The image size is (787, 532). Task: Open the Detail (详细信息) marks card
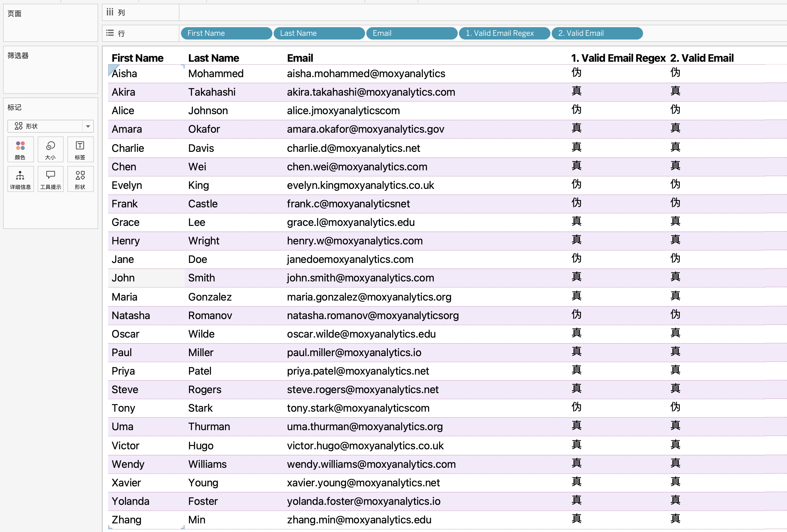tap(20, 179)
